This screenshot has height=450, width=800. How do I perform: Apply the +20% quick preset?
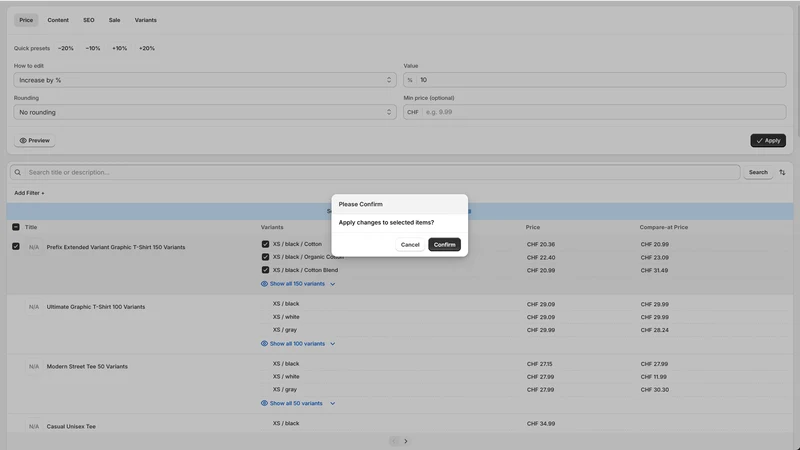(x=147, y=48)
